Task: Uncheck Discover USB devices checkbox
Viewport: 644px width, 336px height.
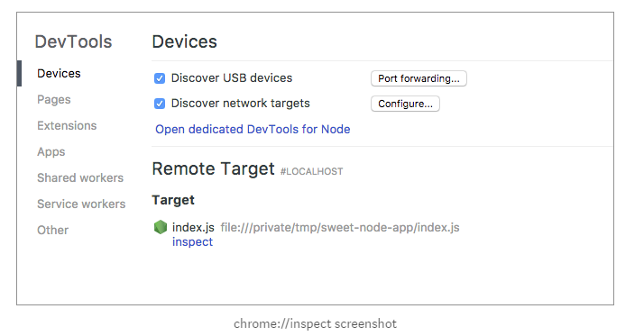Action: [160, 78]
